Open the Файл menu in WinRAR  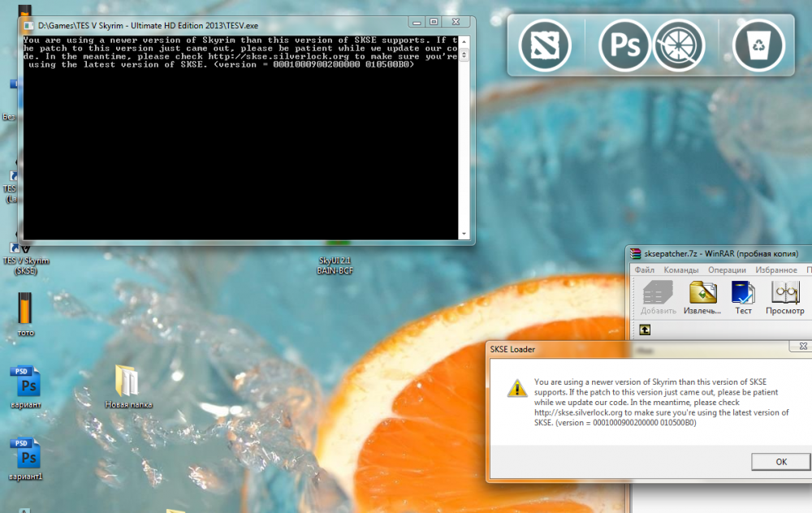[x=645, y=269]
